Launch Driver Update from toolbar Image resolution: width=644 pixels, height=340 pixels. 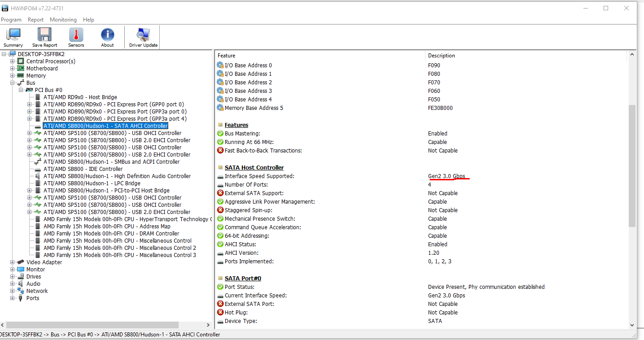pyautogui.click(x=144, y=37)
